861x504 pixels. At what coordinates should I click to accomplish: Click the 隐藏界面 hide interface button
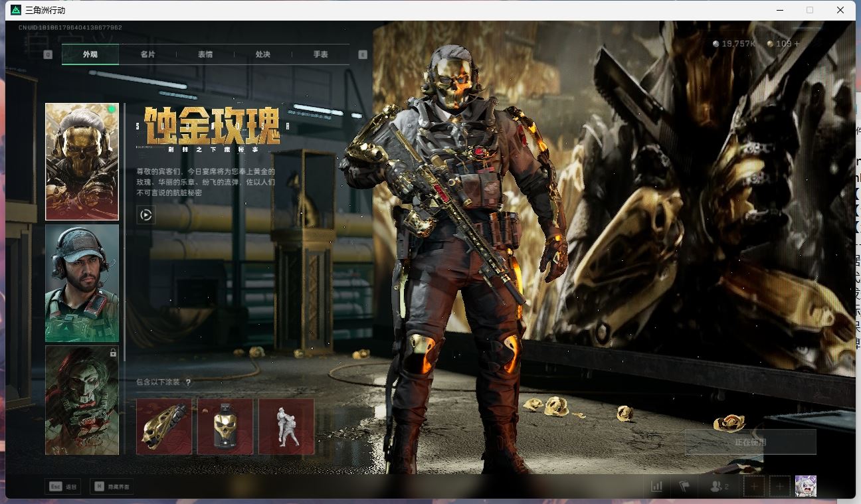(x=112, y=487)
